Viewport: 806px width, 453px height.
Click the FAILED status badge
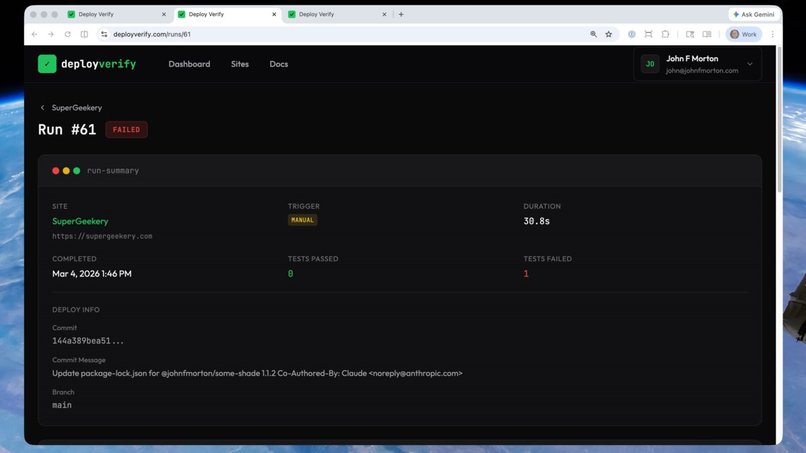coord(126,130)
